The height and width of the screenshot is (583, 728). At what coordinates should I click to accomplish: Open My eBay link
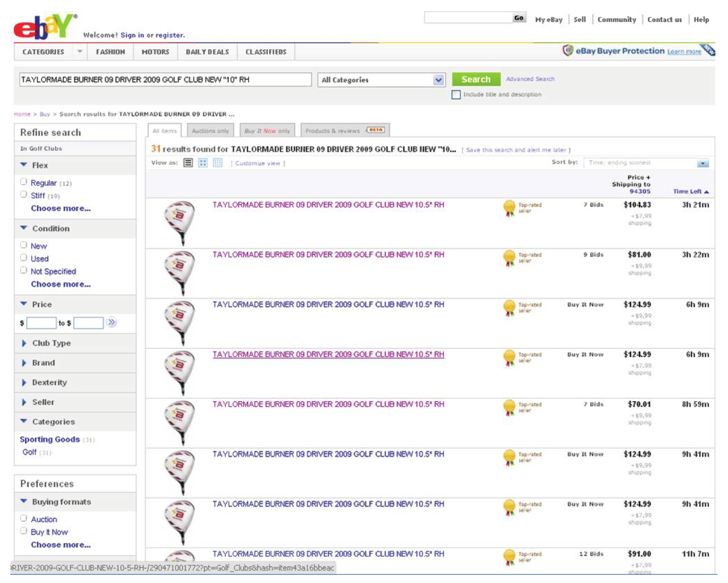coord(549,20)
